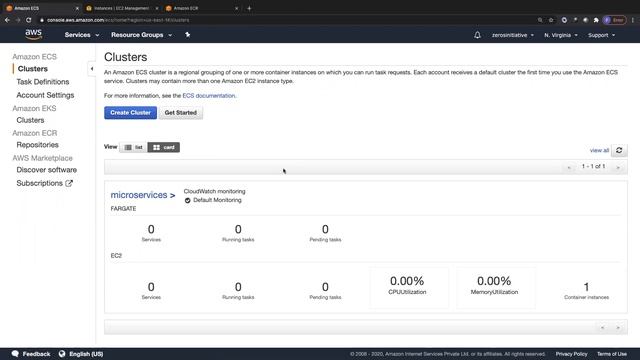Switch to list view
The height and width of the screenshot is (360, 640).
tap(133, 147)
